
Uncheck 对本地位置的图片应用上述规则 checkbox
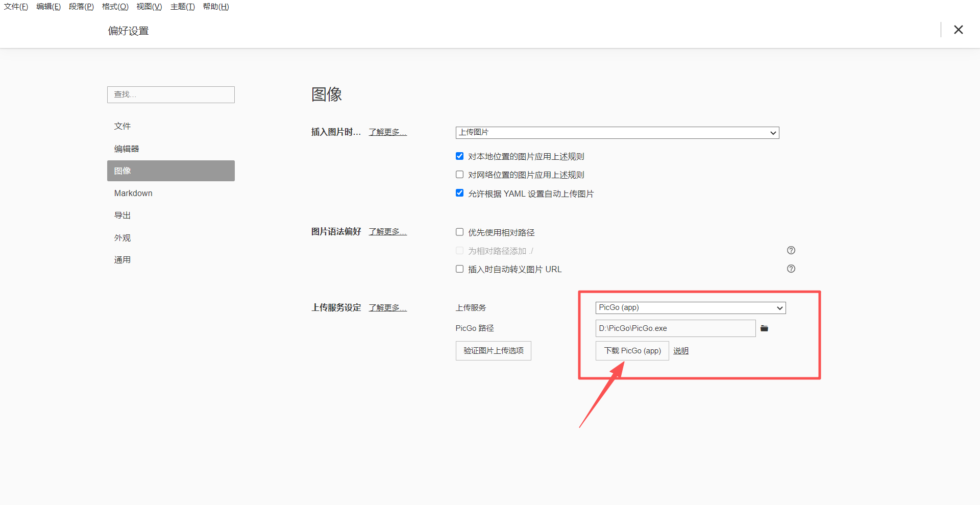pos(459,156)
